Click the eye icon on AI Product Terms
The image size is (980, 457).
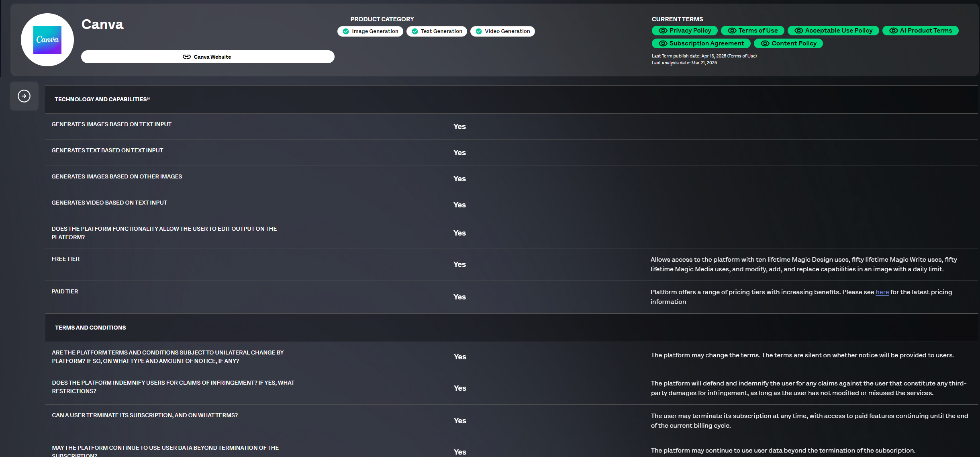[x=894, y=31]
